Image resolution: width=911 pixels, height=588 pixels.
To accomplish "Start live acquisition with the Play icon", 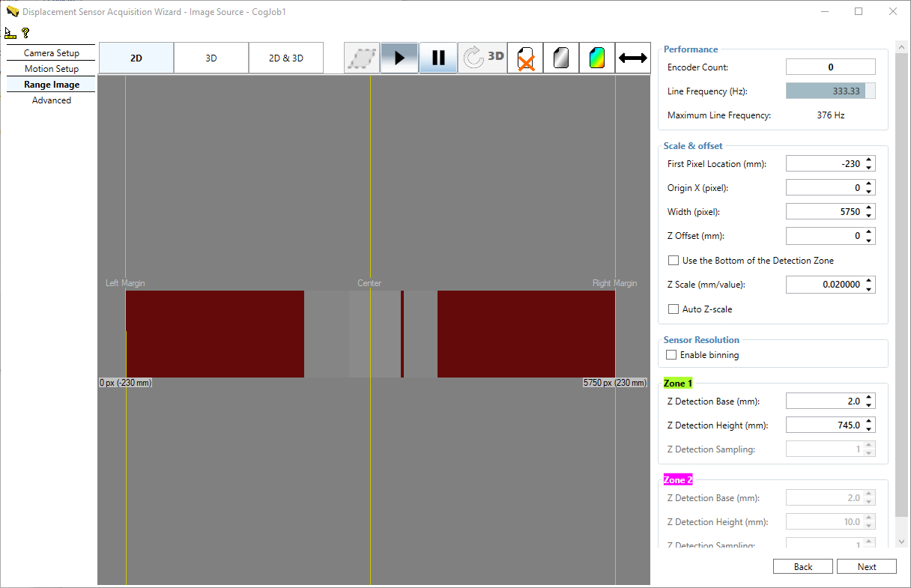I will coord(399,58).
